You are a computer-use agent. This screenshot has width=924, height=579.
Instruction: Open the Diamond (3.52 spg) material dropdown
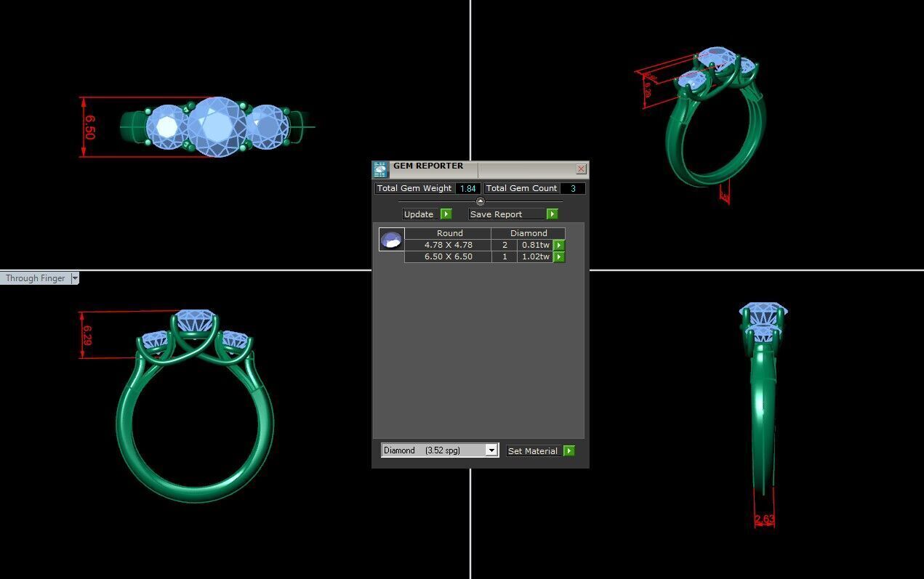coord(491,450)
